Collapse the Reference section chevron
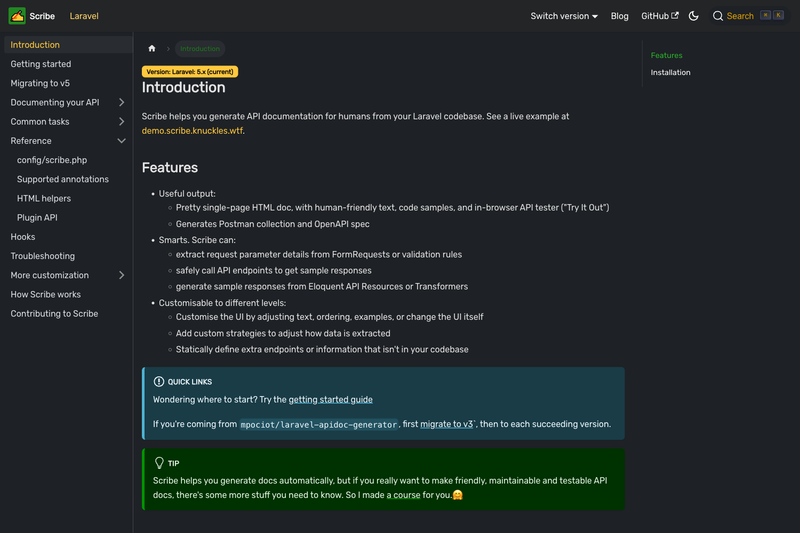800x533 pixels. click(121, 141)
